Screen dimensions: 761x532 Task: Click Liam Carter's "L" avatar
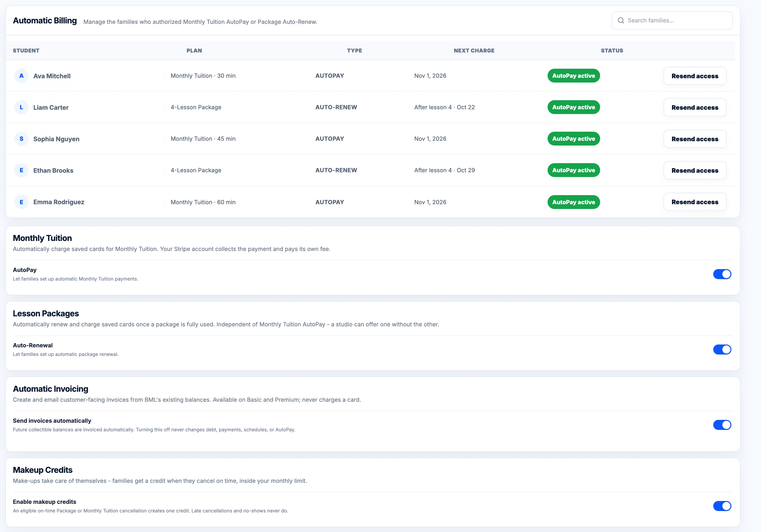click(21, 107)
